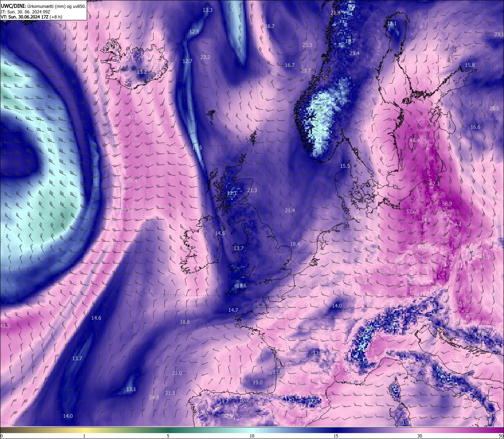Click the 21.5 value on the map
Screen dimensions: 504x439
pyautogui.click(x=170, y=393)
